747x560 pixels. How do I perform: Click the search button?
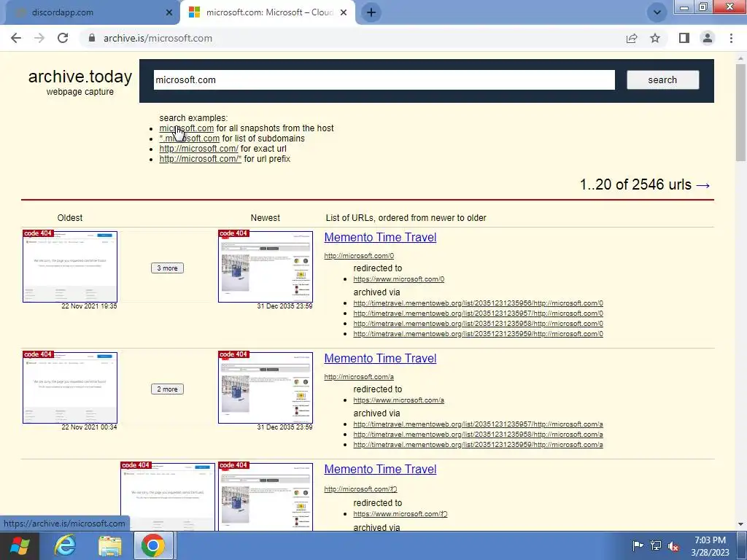point(662,80)
